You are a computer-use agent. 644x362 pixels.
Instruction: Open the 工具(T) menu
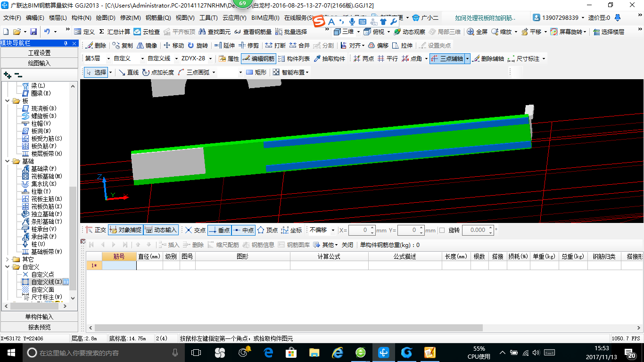(x=209, y=18)
